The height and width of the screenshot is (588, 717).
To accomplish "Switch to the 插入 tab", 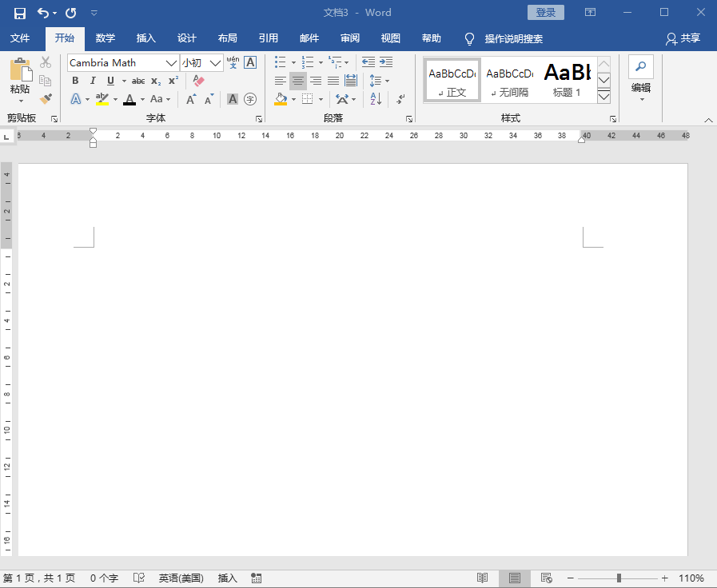I will [x=145, y=38].
